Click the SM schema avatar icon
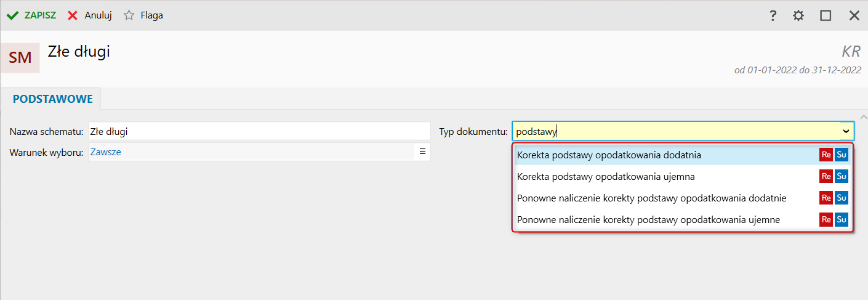Image resolution: width=868 pixels, height=300 pixels. pos(20,57)
